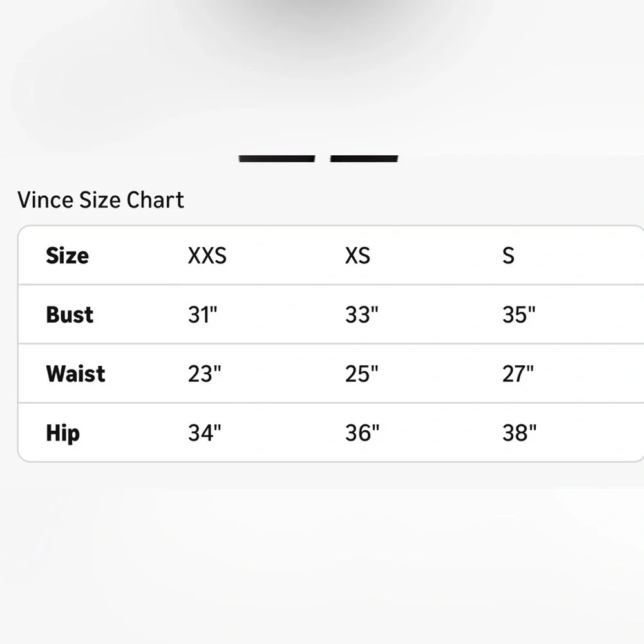
Task: Click the 25" waist value
Action: [x=361, y=374]
